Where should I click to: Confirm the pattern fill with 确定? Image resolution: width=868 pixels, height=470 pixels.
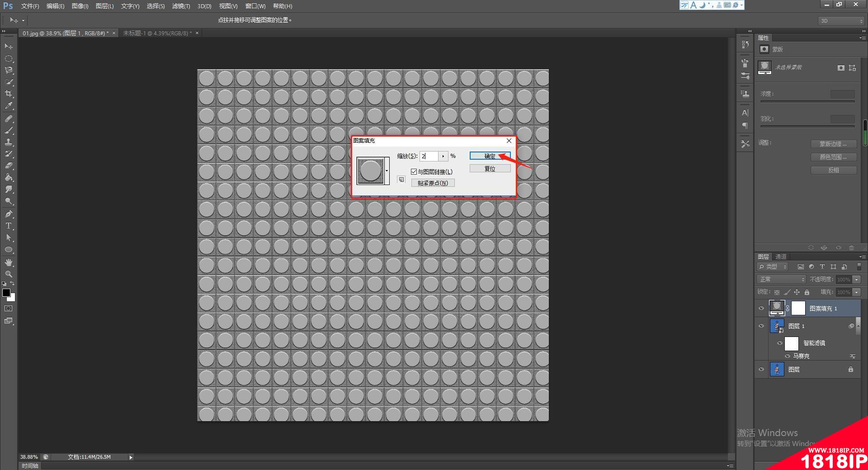pos(490,156)
